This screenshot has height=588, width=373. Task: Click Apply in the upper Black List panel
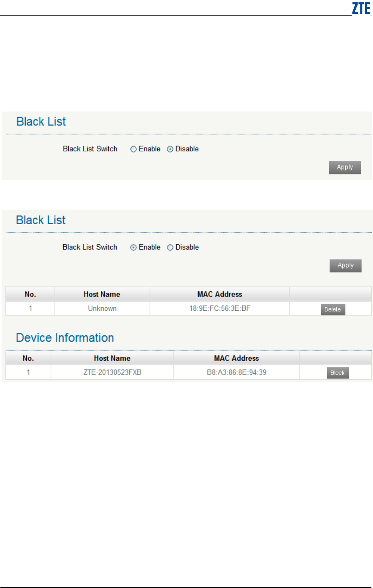pyautogui.click(x=345, y=167)
